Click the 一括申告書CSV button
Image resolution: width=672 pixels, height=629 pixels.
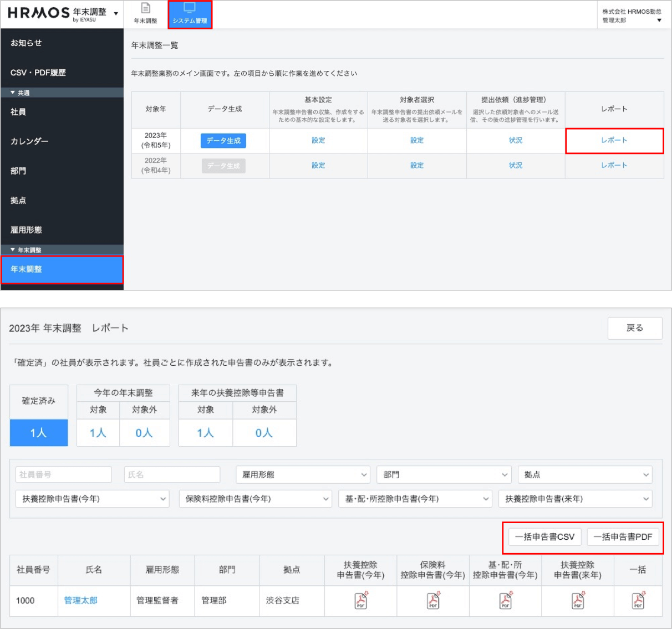(544, 537)
